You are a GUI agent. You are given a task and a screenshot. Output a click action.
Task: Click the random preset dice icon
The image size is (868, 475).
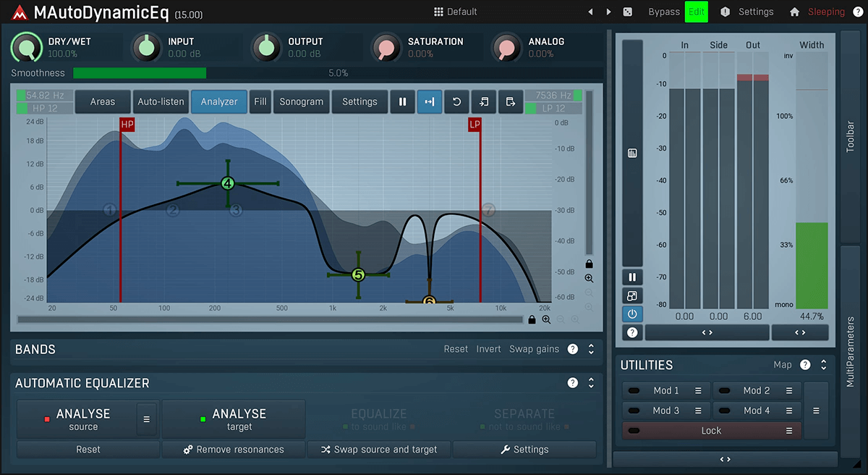(627, 12)
